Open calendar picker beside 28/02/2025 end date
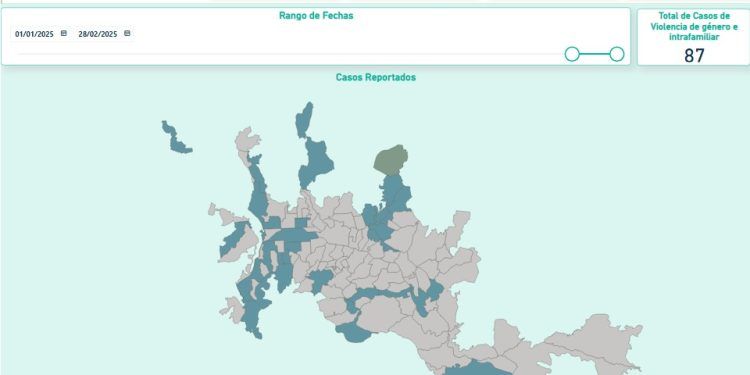 (x=127, y=33)
